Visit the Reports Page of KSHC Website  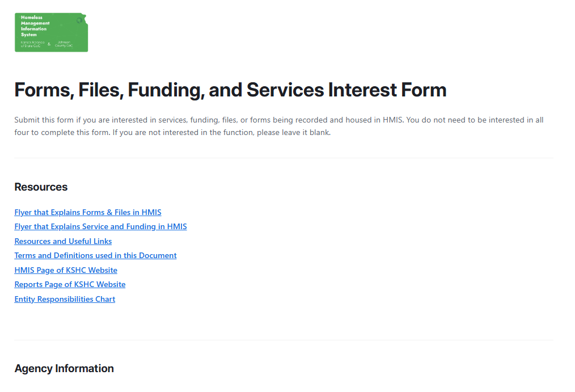point(70,284)
